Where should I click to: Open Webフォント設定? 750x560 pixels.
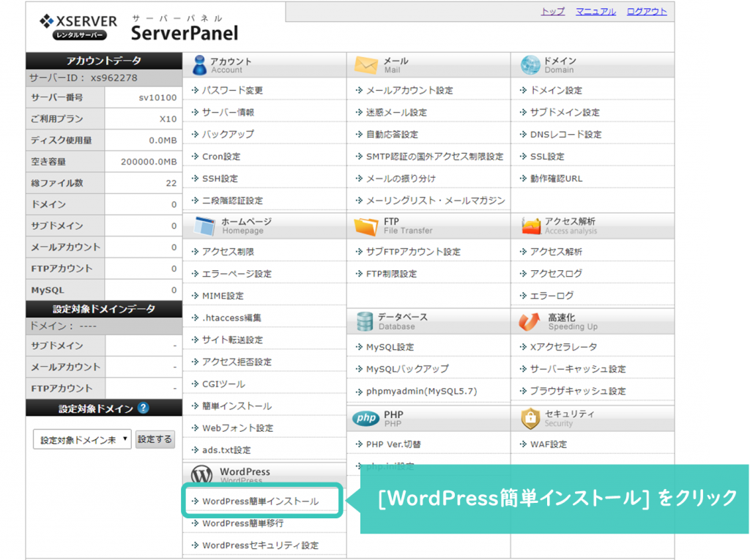click(x=237, y=428)
